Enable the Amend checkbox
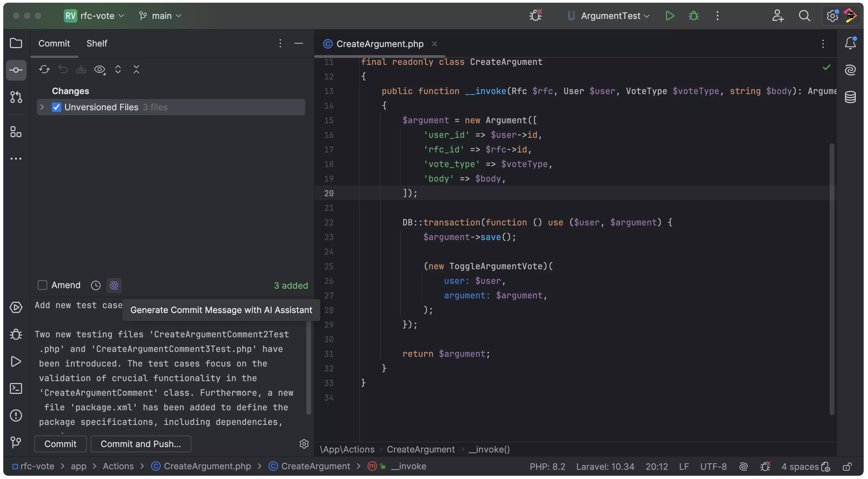The width and height of the screenshot is (868, 479). [x=42, y=285]
